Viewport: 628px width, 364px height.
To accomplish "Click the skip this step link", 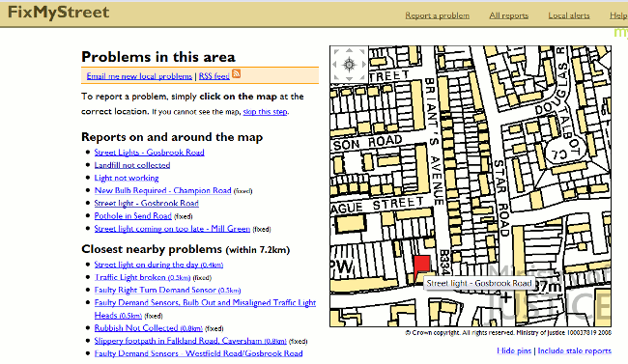I will pyautogui.click(x=265, y=112).
